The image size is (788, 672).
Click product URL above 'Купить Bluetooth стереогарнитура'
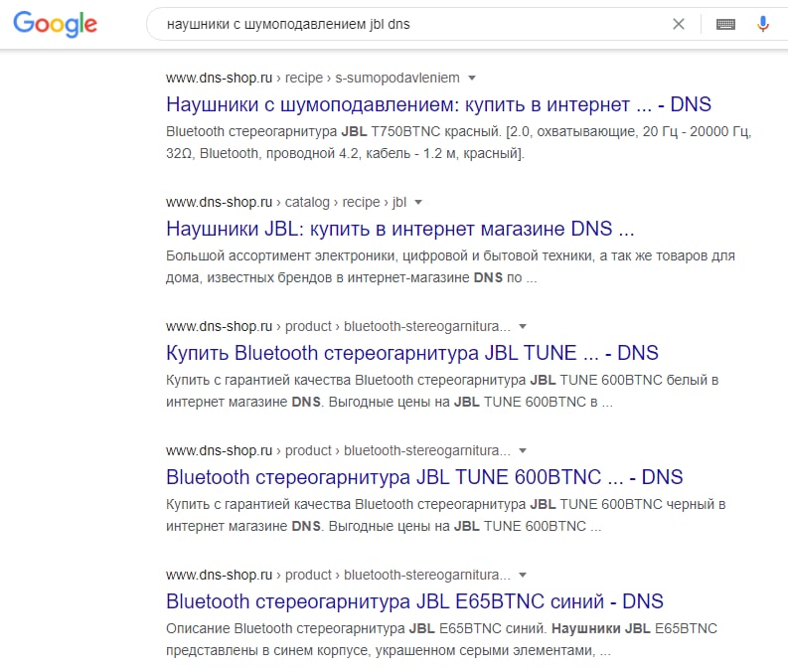pyautogui.click(x=338, y=326)
